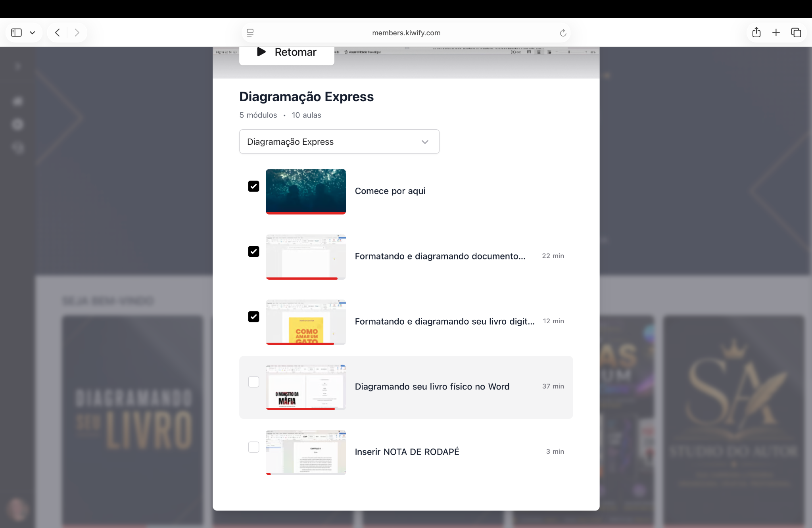
Task: Select the Comece por aqui lesson title
Action: [x=390, y=191]
